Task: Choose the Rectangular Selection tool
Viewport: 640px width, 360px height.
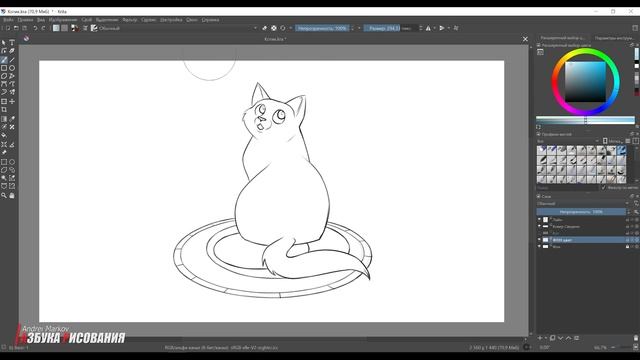Action: 4,162
